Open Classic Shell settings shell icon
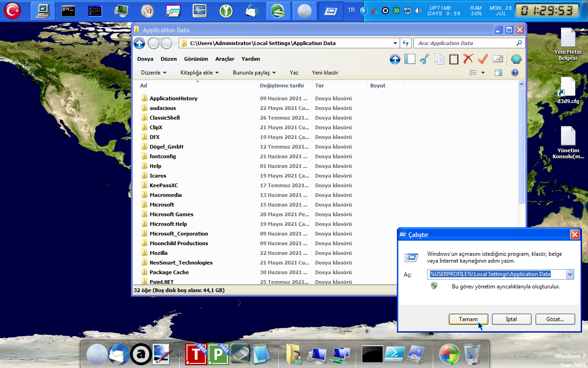 pos(516,59)
